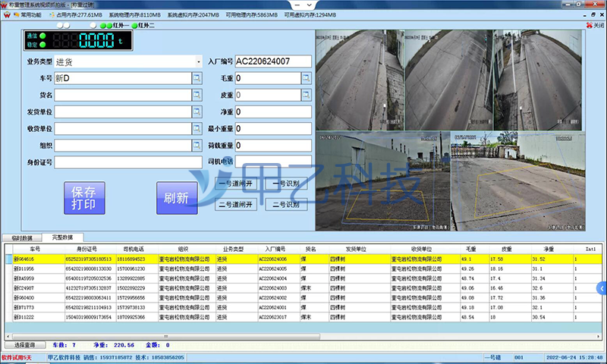The height and width of the screenshot is (364, 607).
Task: Expand the 业务类型 dropdown
Action: 198,61
